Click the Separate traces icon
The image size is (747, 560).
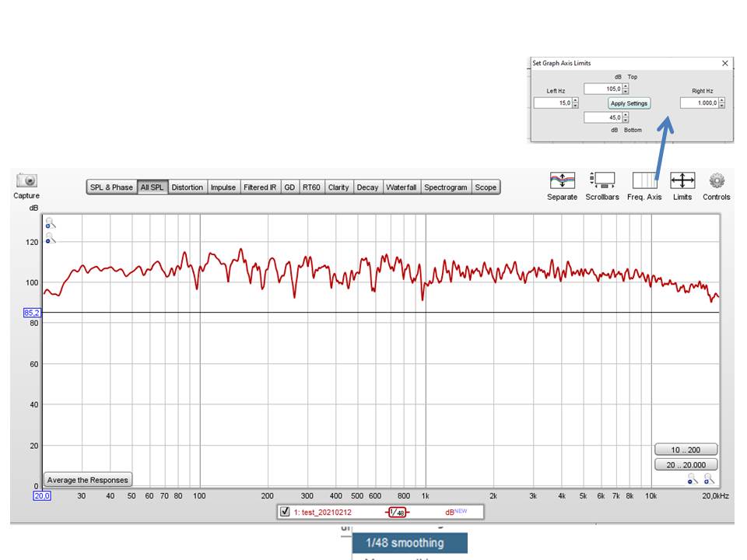pos(562,180)
